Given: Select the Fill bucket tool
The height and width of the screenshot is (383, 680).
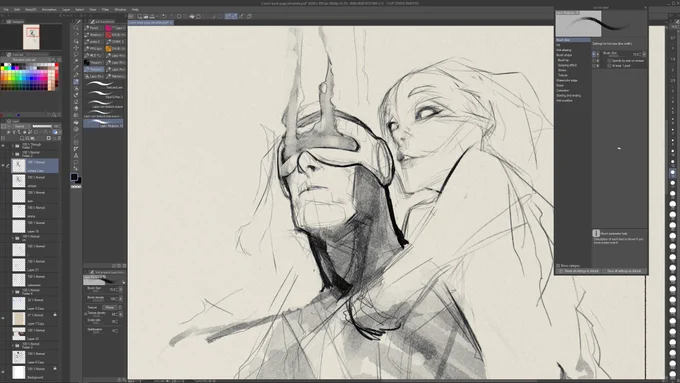Looking at the screenshot, I should tap(76, 122).
